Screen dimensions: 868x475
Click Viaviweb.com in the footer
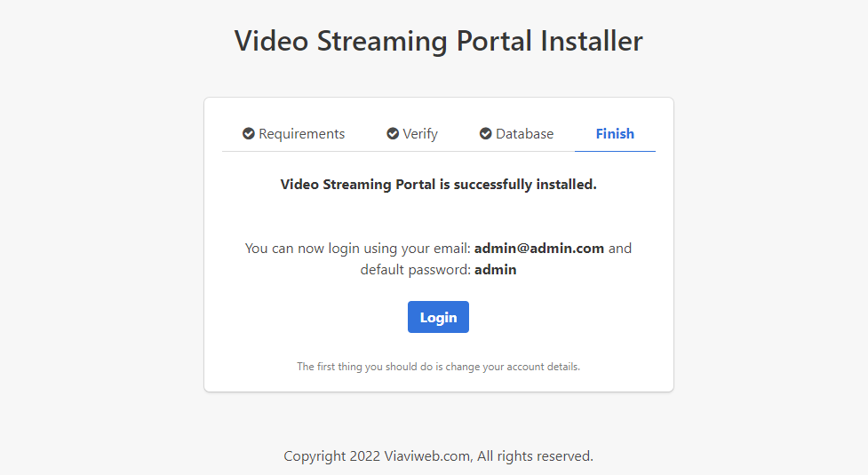click(427, 456)
